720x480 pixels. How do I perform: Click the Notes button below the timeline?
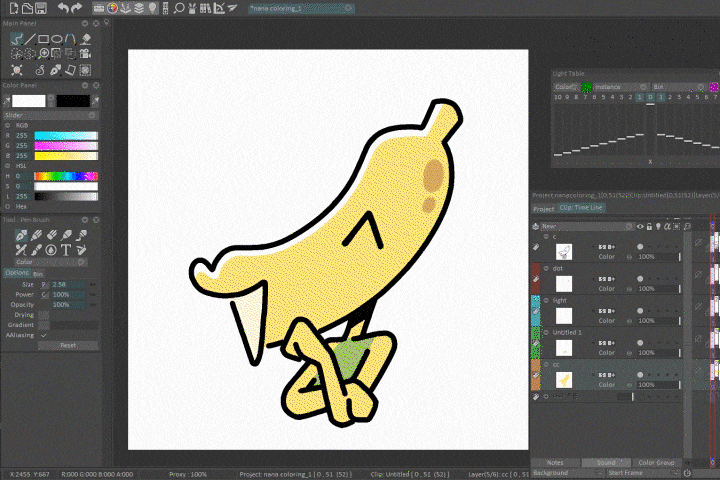coord(555,463)
